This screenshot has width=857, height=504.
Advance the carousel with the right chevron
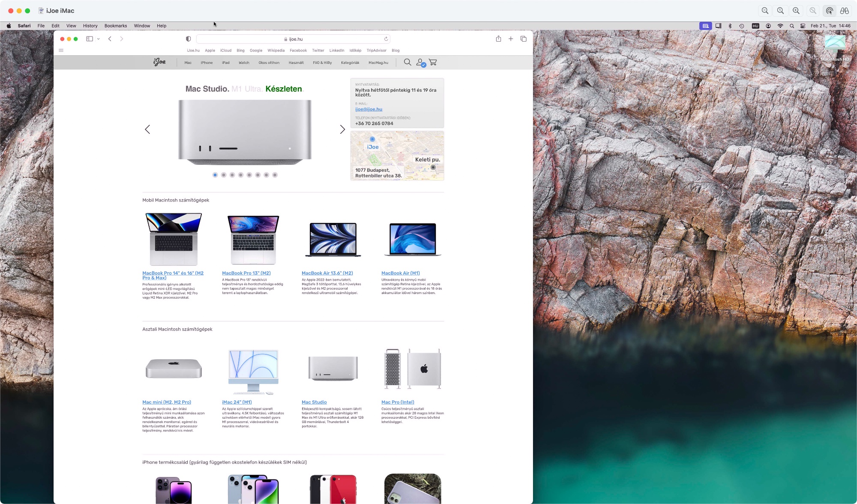tap(342, 129)
